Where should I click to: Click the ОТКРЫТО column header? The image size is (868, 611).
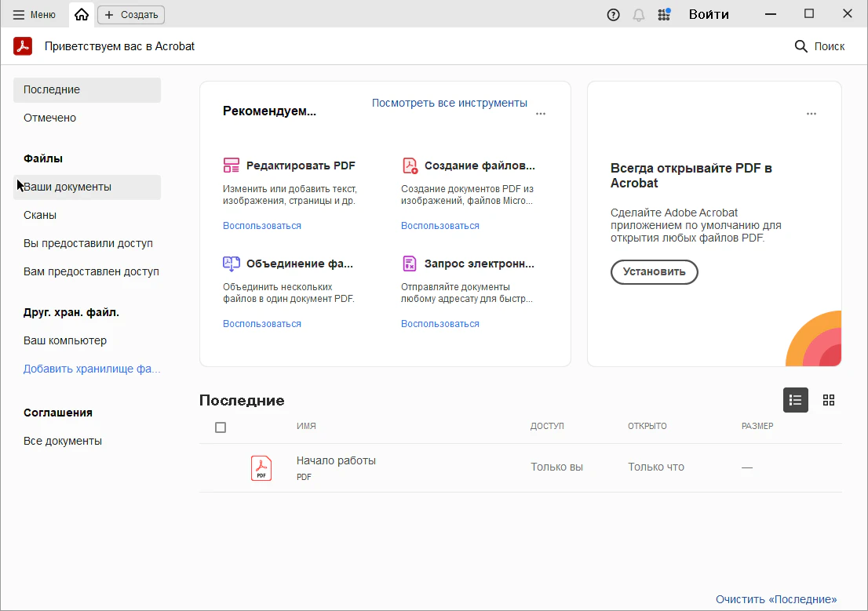click(647, 426)
